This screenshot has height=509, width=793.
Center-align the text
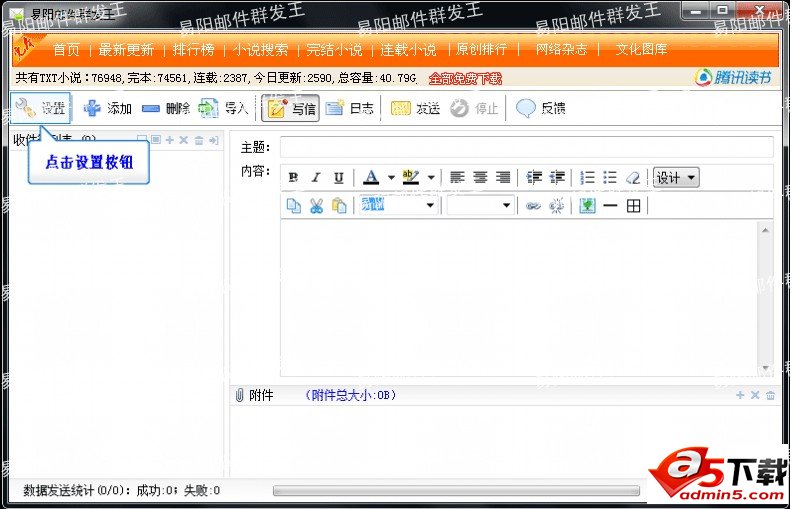(480, 178)
